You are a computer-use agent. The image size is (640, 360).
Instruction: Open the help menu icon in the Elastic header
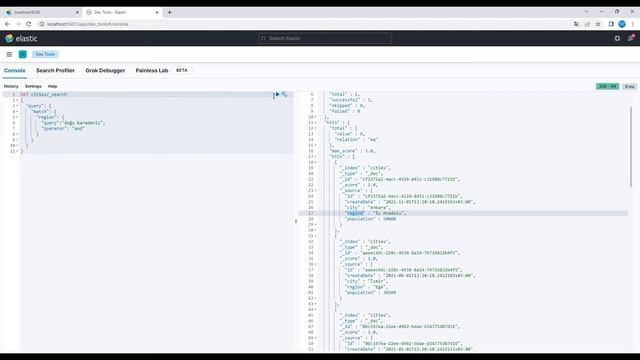(617, 38)
